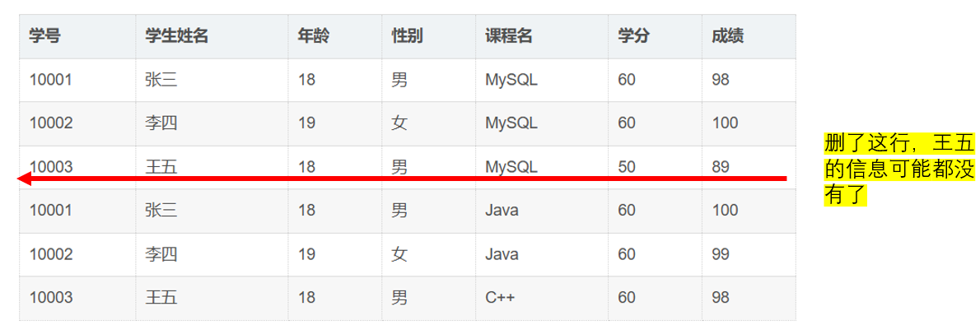
Task: Select 学号 10001 in 张三's MySQL row
Action: coord(50,80)
